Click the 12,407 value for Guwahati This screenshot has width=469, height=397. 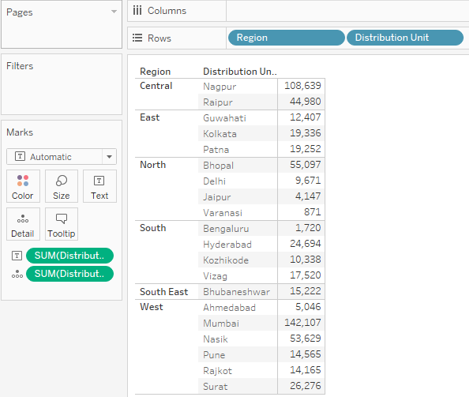(305, 118)
